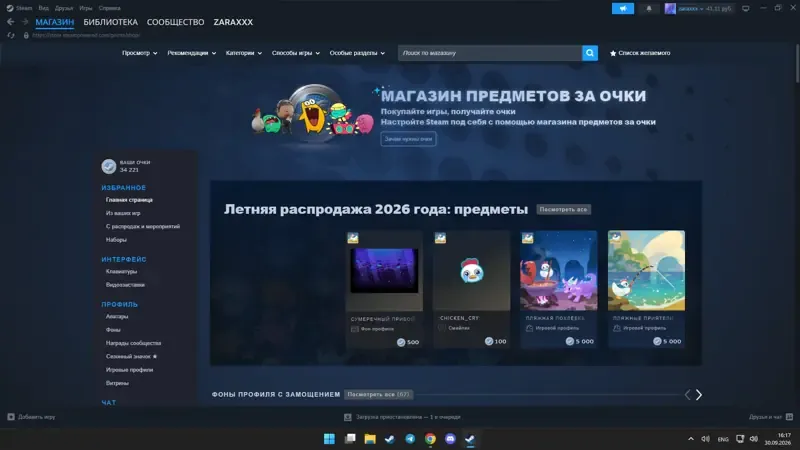Screen dimensions: 800x450
Task: Open the notifications bell
Action: tap(649, 8)
